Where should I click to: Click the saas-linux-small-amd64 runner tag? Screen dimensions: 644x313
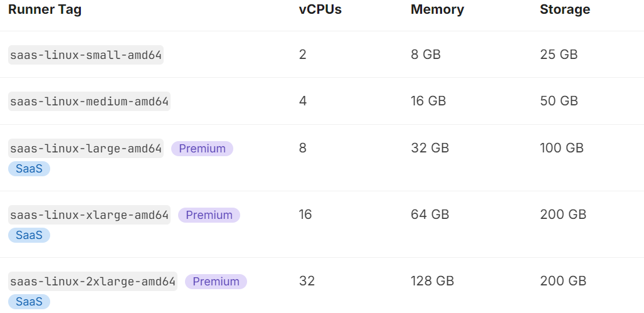click(86, 55)
